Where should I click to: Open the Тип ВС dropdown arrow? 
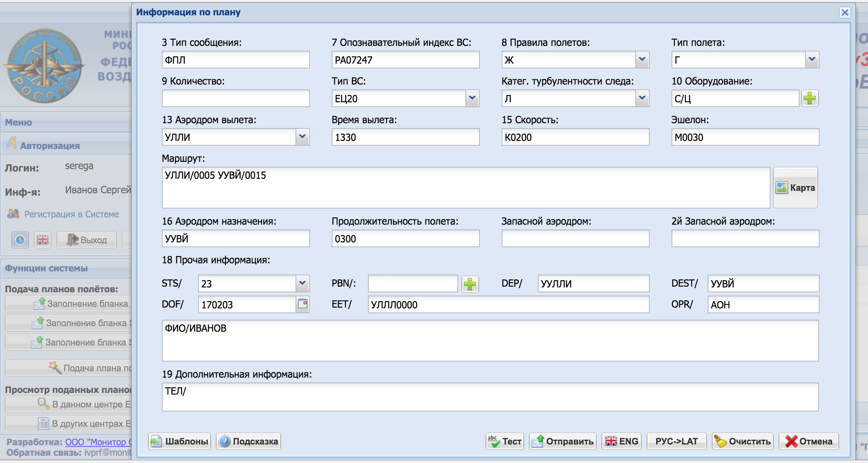472,98
